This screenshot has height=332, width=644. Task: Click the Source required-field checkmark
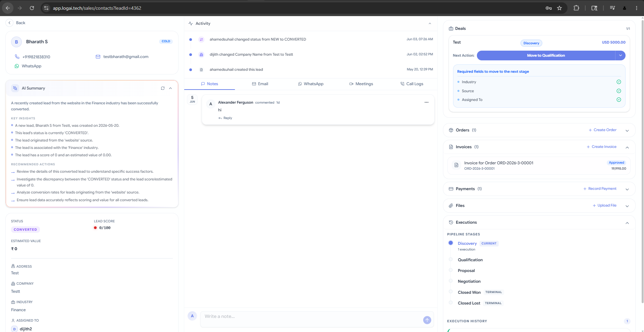(x=619, y=91)
